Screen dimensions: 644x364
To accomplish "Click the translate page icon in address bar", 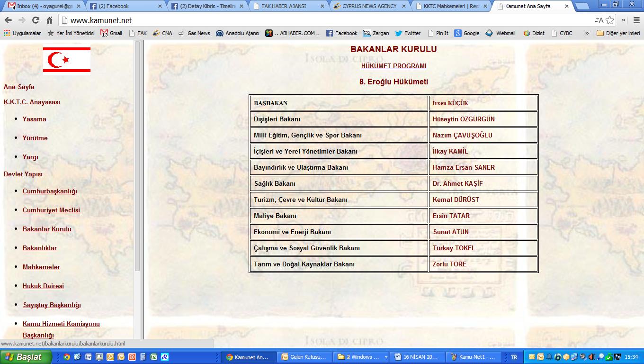I will tap(599, 20).
